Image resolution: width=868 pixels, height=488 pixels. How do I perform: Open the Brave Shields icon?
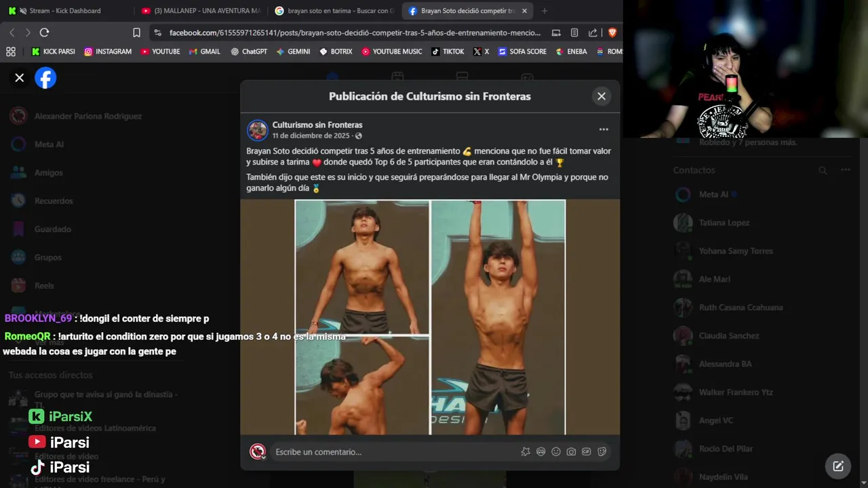pos(612,33)
